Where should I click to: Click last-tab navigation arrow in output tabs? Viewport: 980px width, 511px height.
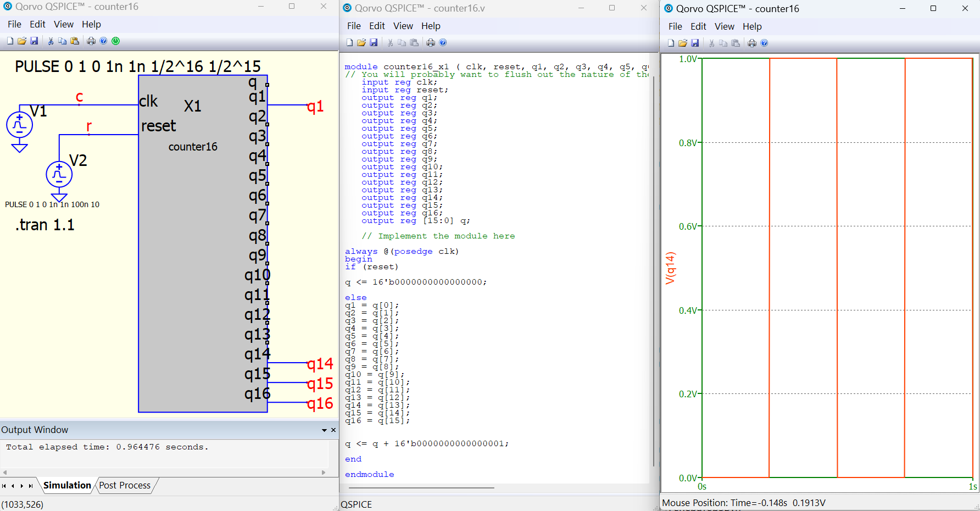pos(31,486)
